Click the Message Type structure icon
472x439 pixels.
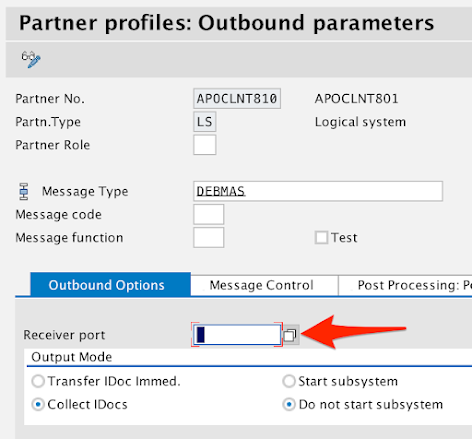tap(24, 191)
